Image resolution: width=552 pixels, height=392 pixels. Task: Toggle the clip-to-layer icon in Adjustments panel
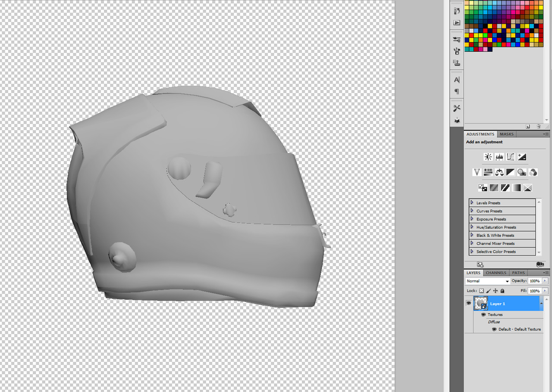539,264
